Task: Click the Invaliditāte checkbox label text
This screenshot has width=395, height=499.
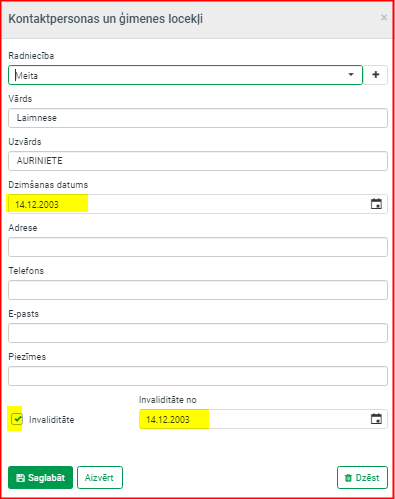Action: point(52,420)
